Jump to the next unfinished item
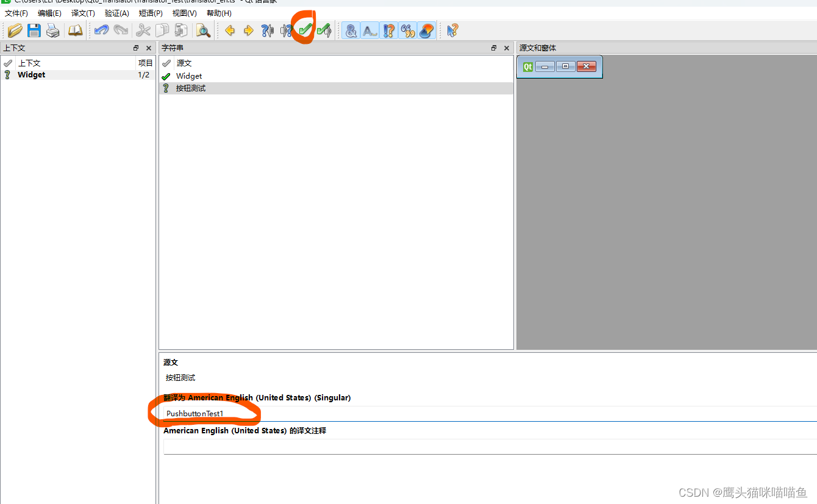817x504 pixels. (x=286, y=30)
